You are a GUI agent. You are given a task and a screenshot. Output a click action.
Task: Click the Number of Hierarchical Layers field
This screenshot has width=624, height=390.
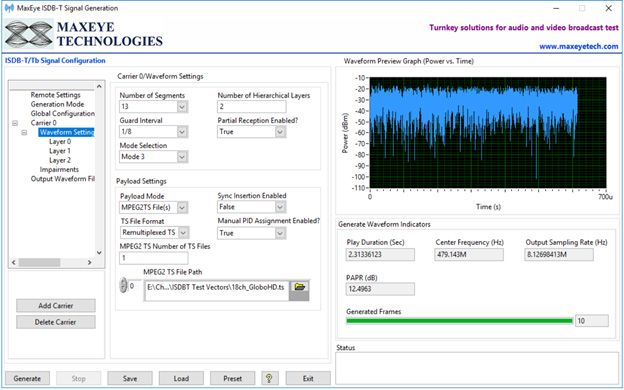pos(252,107)
